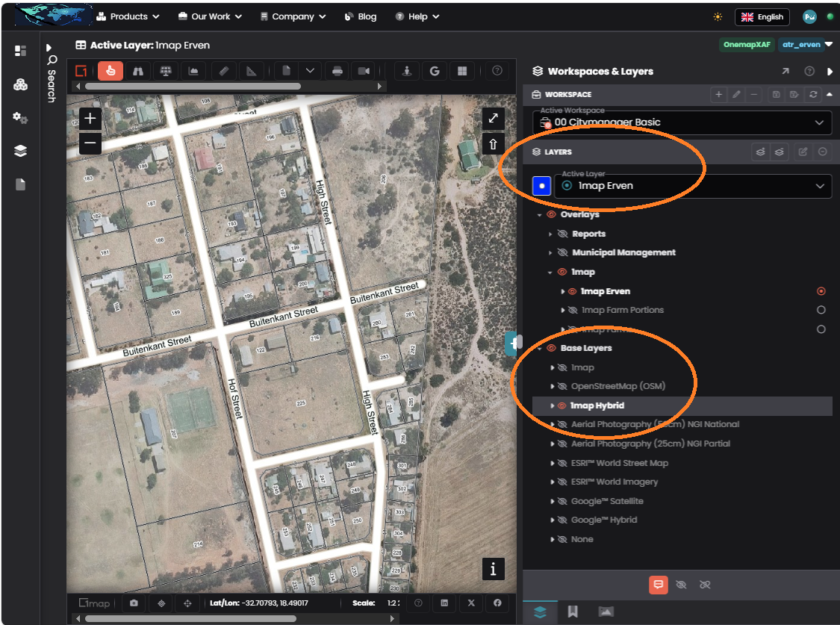Share map via X icon
This screenshot has width=840, height=625.
(471, 603)
